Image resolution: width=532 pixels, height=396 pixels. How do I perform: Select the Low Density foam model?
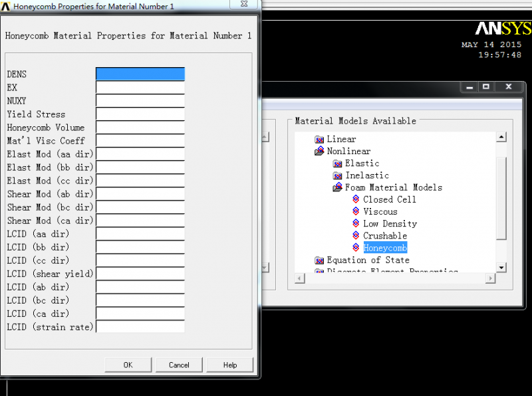click(390, 224)
